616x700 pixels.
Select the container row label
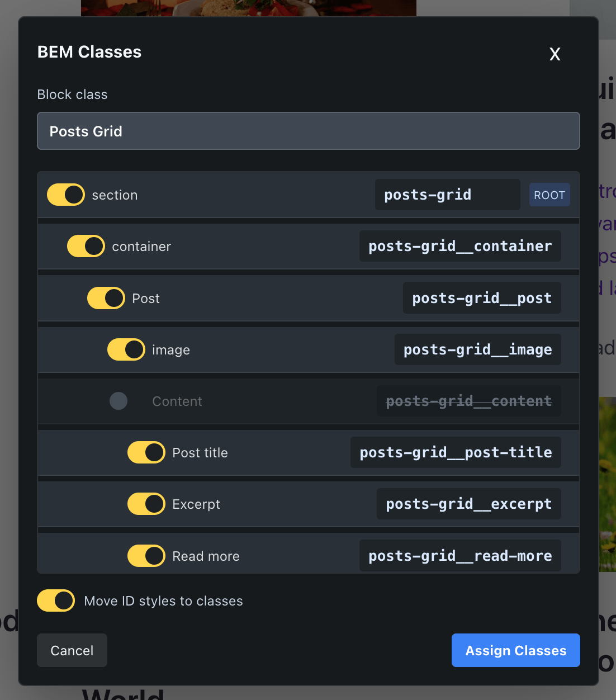coord(141,247)
